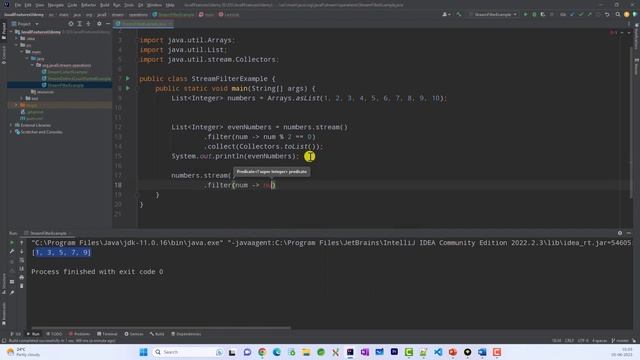Viewport: 640px width, 360px height.
Task: Switch to the StreamFilterExample editor tab
Action: pyautogui.click(x=144, y=24)
